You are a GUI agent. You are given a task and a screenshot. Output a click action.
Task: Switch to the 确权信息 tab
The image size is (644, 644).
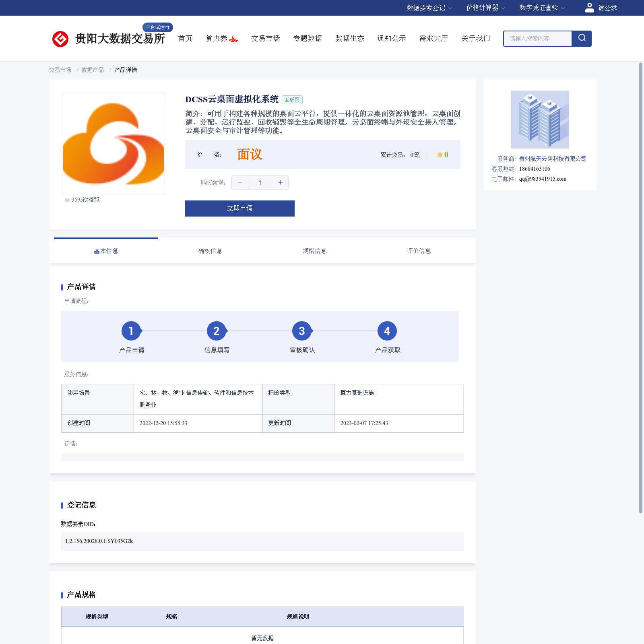click(210, 251)
